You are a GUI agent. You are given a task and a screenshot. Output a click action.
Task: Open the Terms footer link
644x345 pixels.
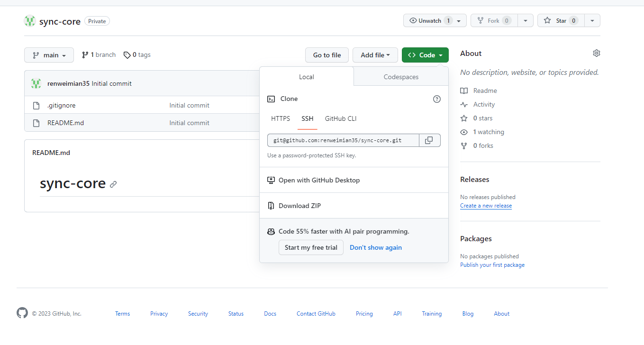122,314
